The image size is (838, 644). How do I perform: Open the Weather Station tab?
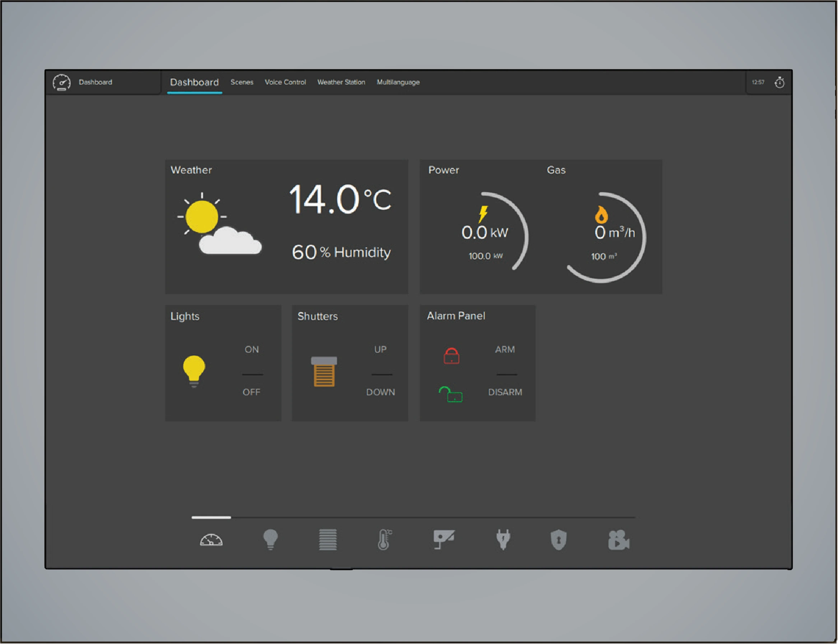pyautogui.click(x=341, y=82)
